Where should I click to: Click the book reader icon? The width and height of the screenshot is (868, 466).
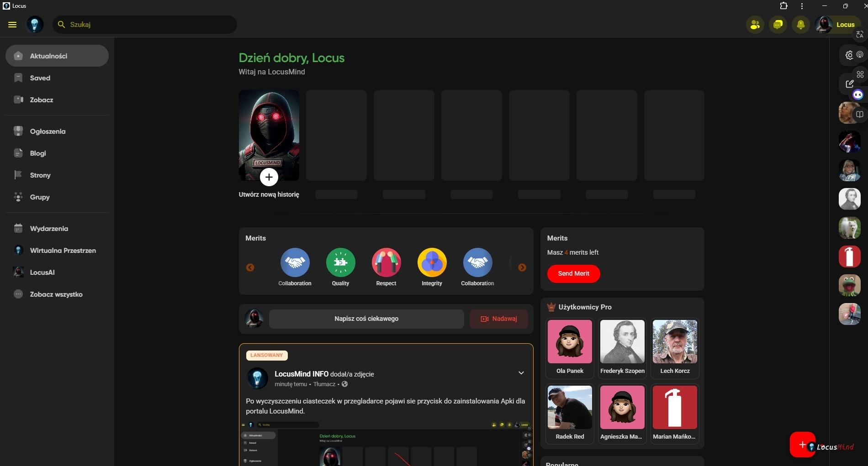coord(860,114)
